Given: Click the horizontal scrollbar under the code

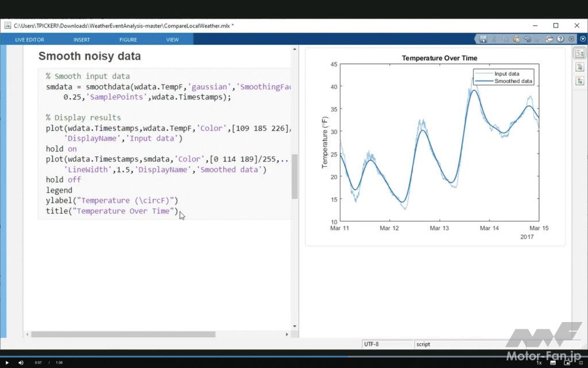Looking at the screenshot, I should [123, 334].
